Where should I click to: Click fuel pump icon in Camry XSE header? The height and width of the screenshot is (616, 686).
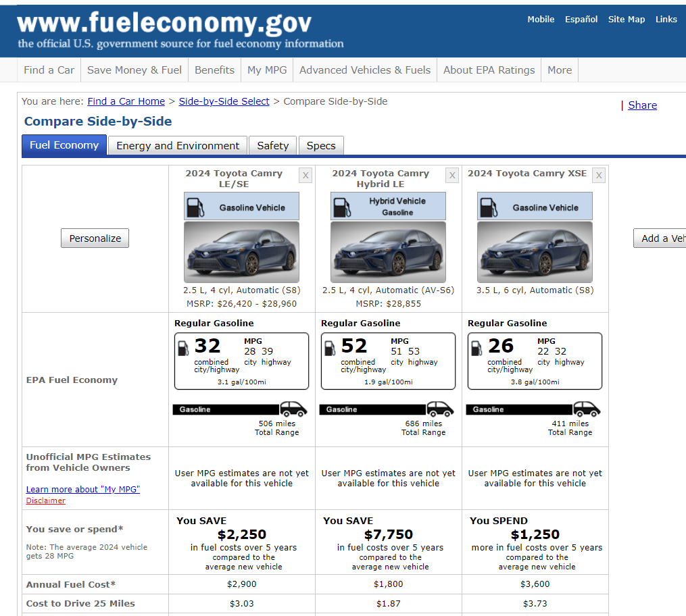click(x=488, y=207)
